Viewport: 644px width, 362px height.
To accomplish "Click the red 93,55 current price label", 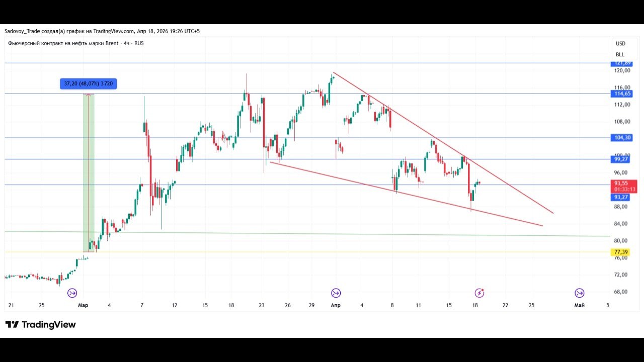I will [623, 186].
